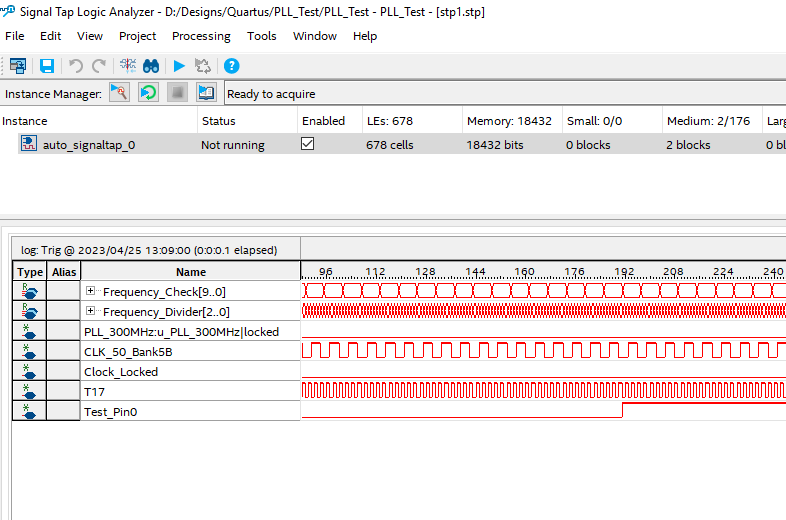Click the blue Start Compilation play icon
This screenshot has height=520, width=786.
tap(179, 66)
